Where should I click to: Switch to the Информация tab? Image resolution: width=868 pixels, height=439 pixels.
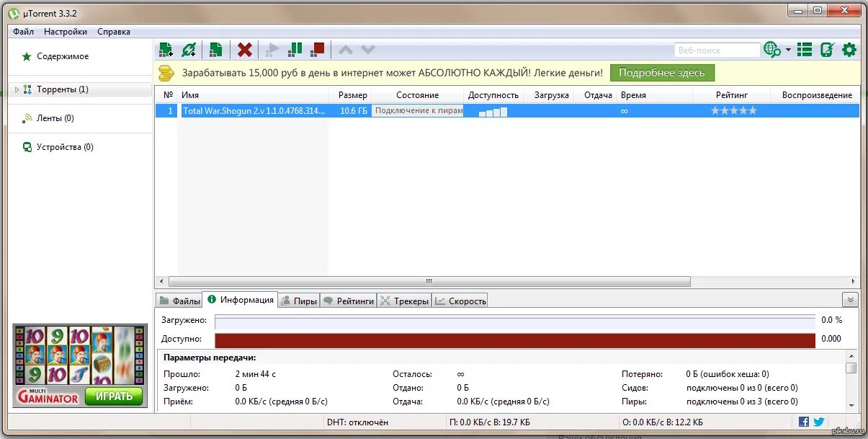coord(240,300)
